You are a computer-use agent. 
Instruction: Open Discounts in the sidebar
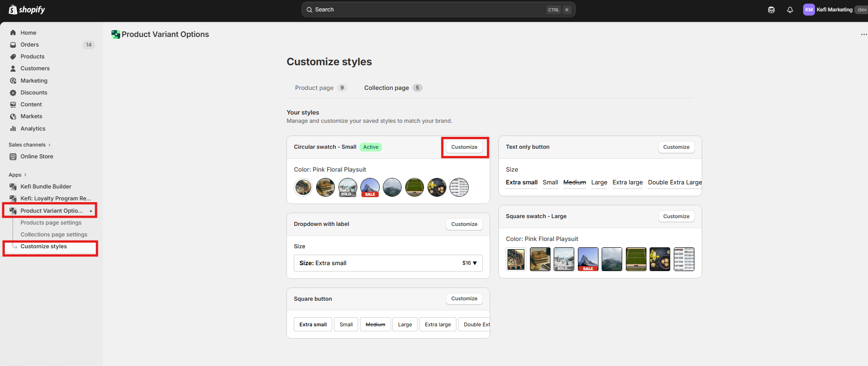coord(34,93)
